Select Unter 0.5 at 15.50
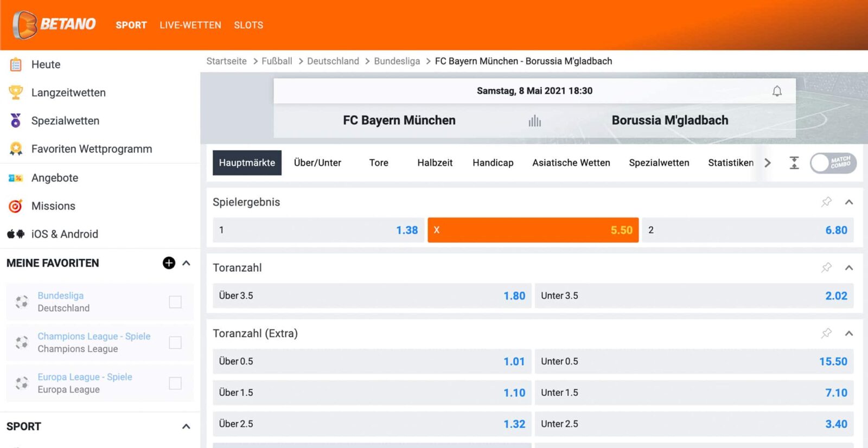The height and width of the screenshot is (448, 868). [694, 361]
